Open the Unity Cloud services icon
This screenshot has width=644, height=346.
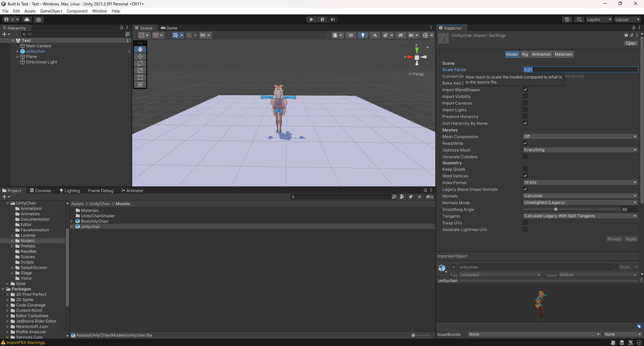[27, 19]
